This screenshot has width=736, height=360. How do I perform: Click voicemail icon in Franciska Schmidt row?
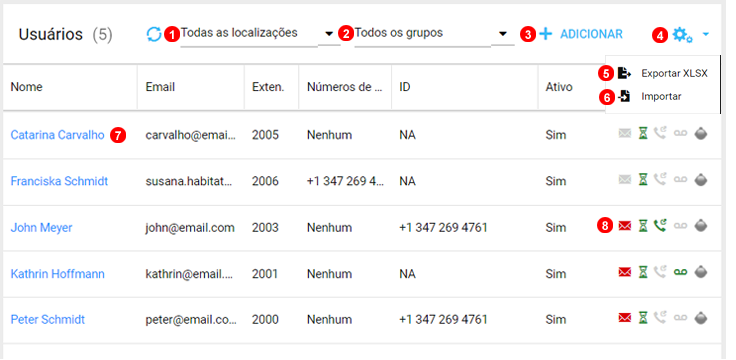click(x=680, y=180)
